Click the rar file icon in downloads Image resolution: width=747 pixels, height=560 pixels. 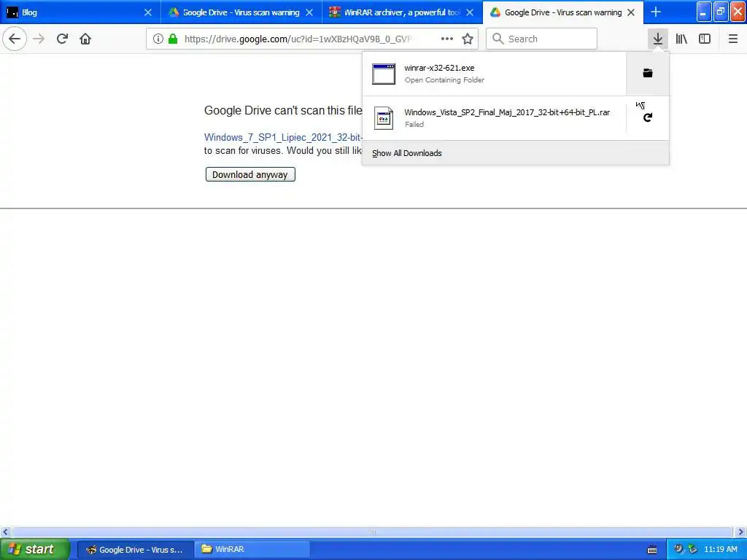pyautogui.click(x=384, y=118)
